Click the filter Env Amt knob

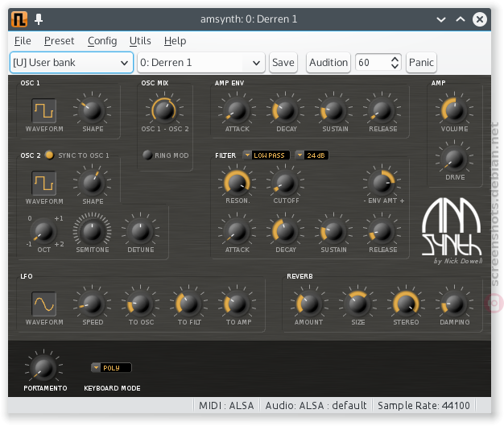pos(382,184)
